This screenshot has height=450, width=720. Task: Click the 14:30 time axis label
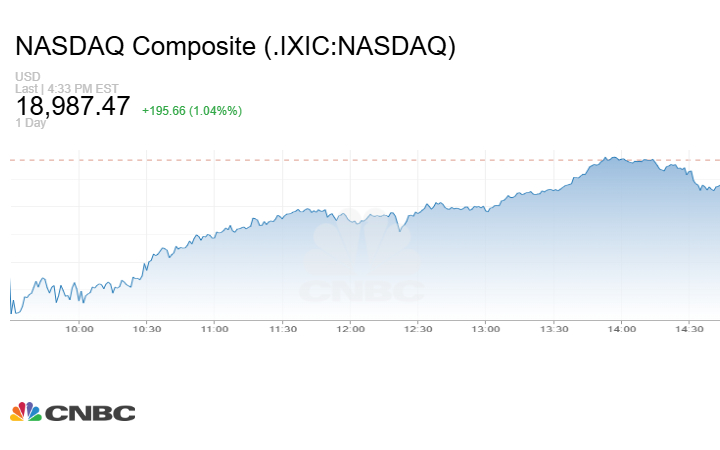tap(689, 328)
